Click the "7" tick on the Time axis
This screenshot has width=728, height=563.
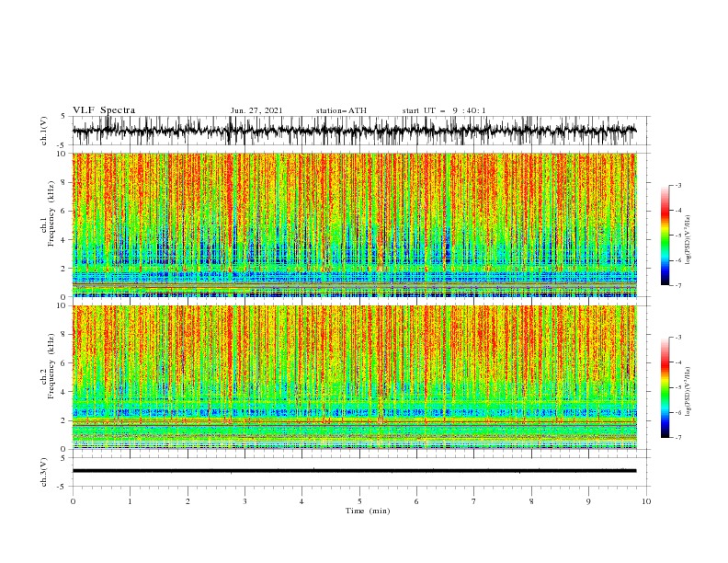(474, 501)
